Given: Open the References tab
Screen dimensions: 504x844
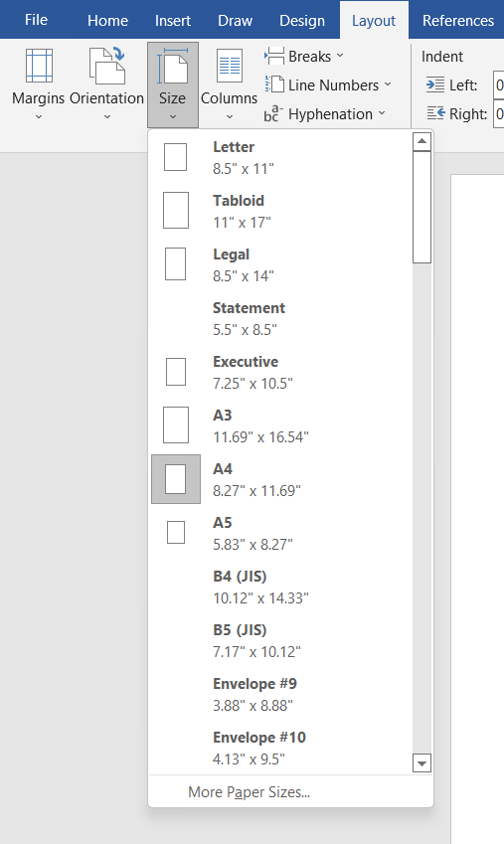Looking at the screenshot, I should point(457,21).
